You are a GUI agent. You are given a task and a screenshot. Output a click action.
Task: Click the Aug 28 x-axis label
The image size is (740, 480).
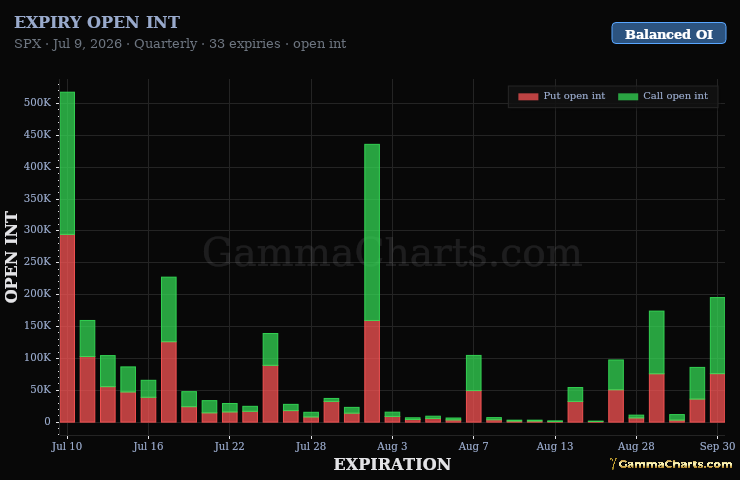point(636,446)
